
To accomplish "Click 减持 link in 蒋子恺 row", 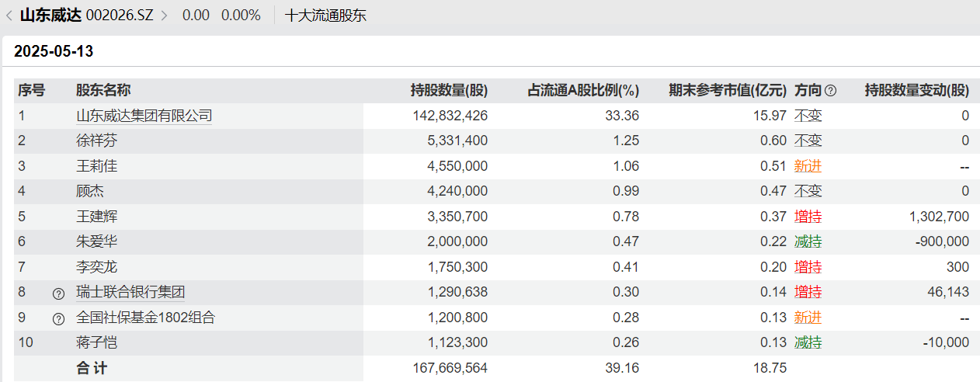I will (808, 342).
